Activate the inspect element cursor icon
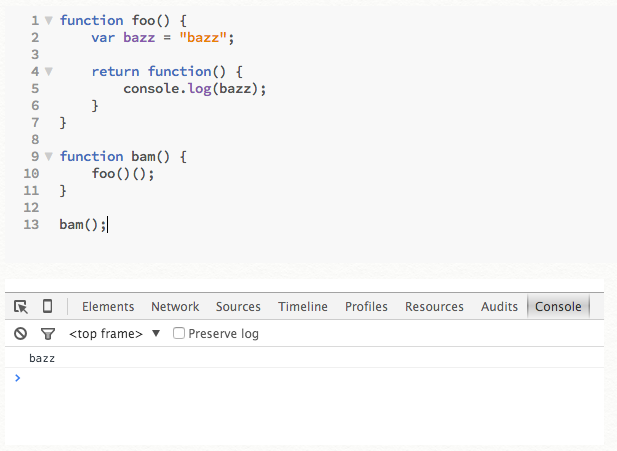 click(x=21, y=307)
